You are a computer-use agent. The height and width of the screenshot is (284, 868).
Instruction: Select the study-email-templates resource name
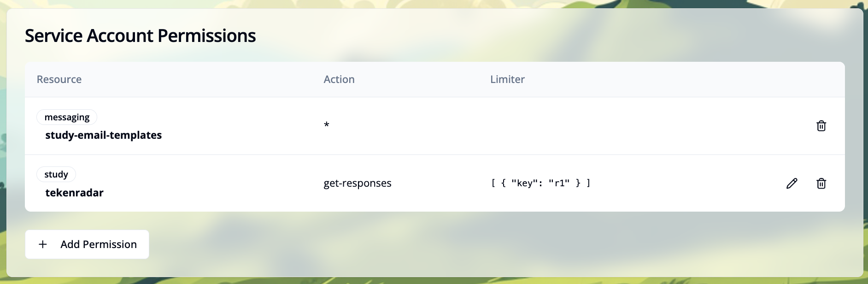coord(103,135)
